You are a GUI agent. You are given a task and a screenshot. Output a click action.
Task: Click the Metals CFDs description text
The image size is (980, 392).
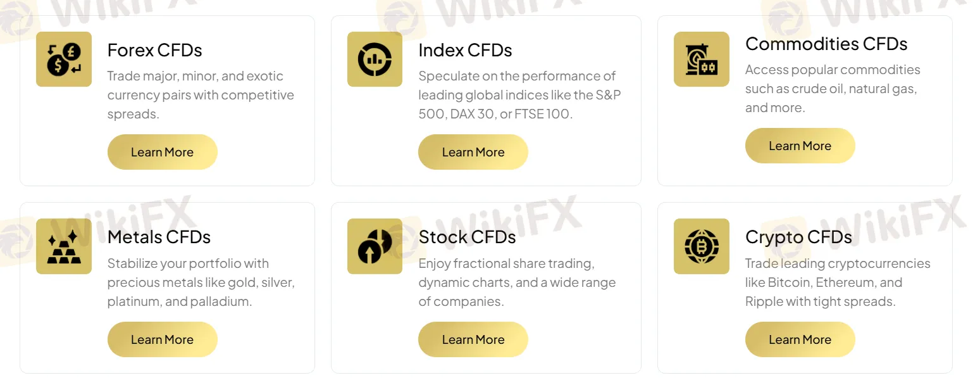click(201, 282)
